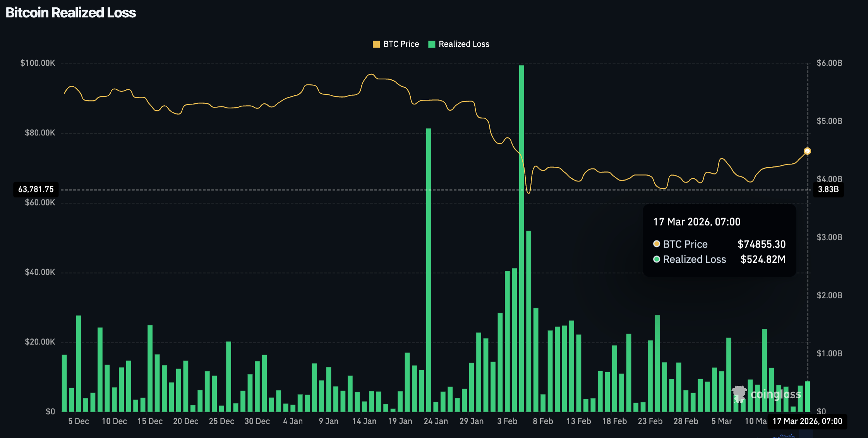The height and width of the screenshot is (438, 868).
Task: Click the $100.00K left axis label
Action: pos(38,63)
